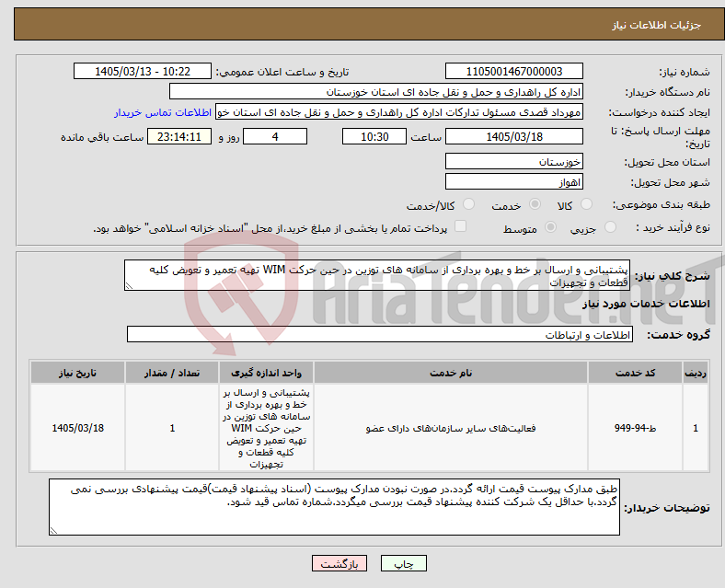Click the resize handle of the description textarea
This screenshot has height=588, width=725.
pos(129,286)
